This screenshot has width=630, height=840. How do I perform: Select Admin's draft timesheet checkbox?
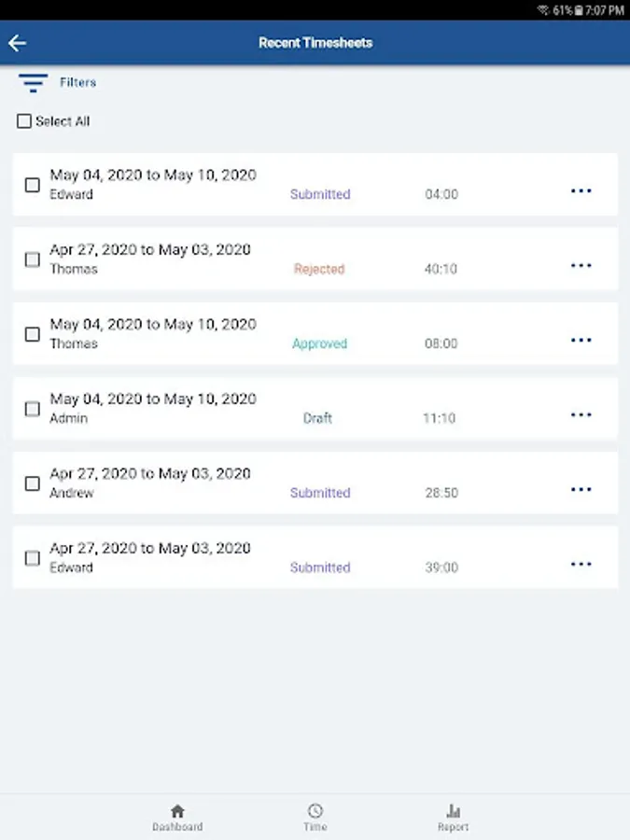(x=32, y=409)
